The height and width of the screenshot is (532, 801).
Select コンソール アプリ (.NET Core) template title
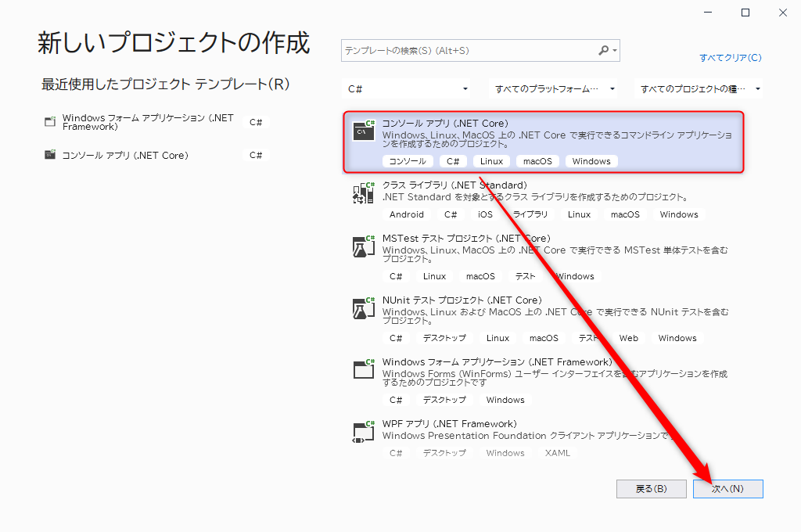(445, 123)
